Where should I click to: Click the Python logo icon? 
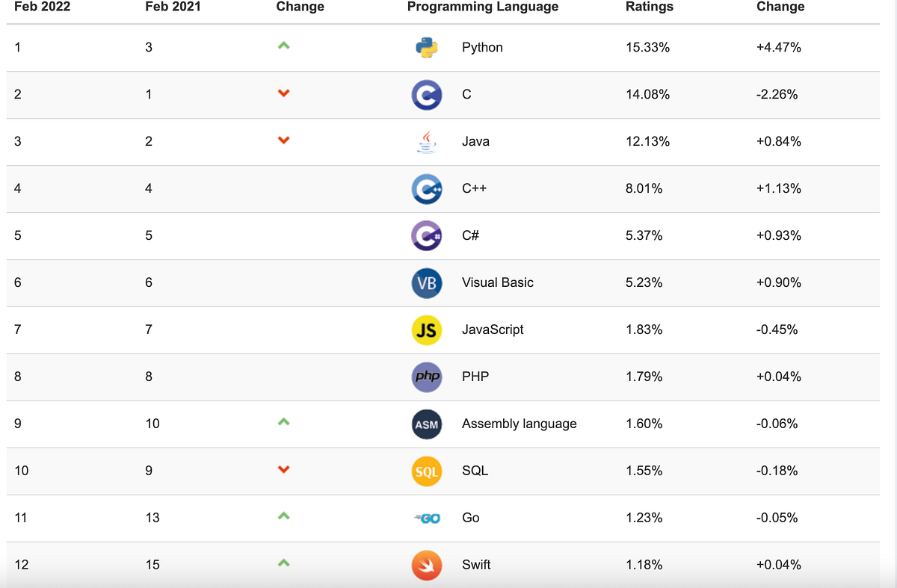point(427,47)
